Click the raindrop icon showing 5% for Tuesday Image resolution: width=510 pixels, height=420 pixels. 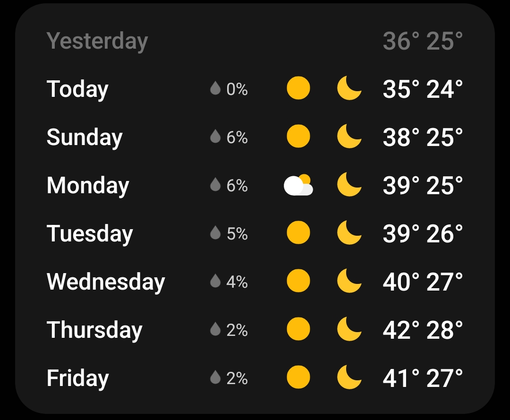(215, 232)
